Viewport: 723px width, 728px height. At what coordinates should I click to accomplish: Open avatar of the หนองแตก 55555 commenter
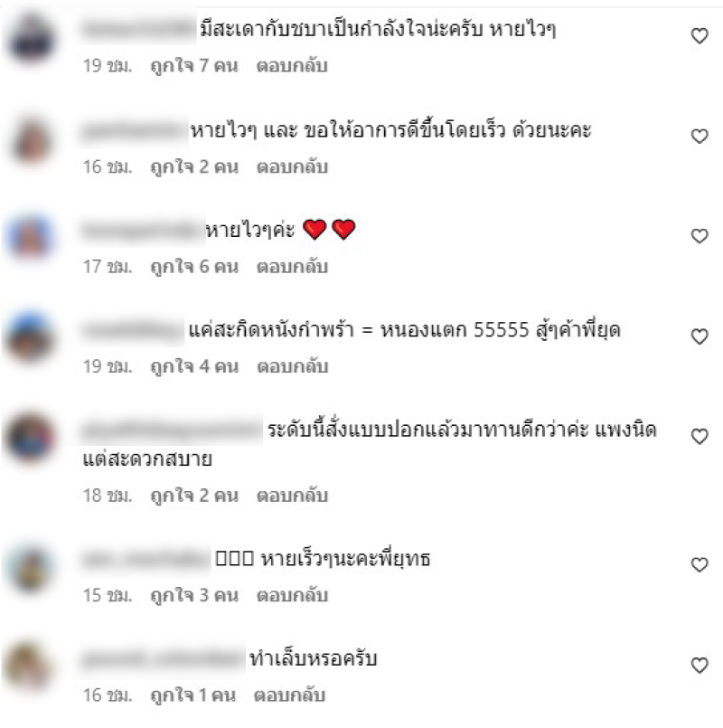(30, 336)
